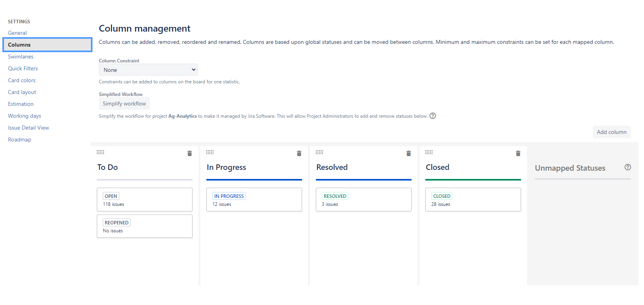This screenshot has height=305, width=644.
Task: Click the To Do column title
Action: [108, 167]
